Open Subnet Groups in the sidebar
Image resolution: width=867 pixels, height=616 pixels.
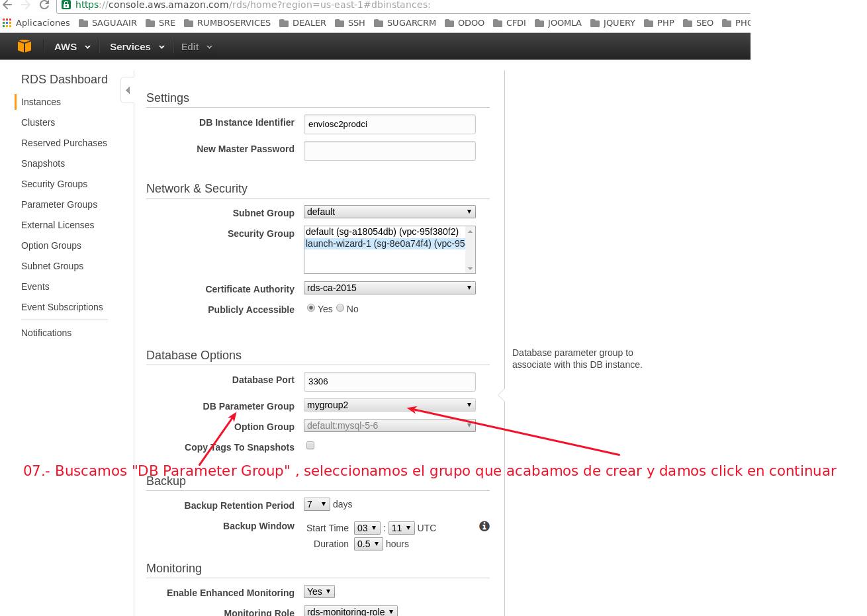(x=52, y=266)
